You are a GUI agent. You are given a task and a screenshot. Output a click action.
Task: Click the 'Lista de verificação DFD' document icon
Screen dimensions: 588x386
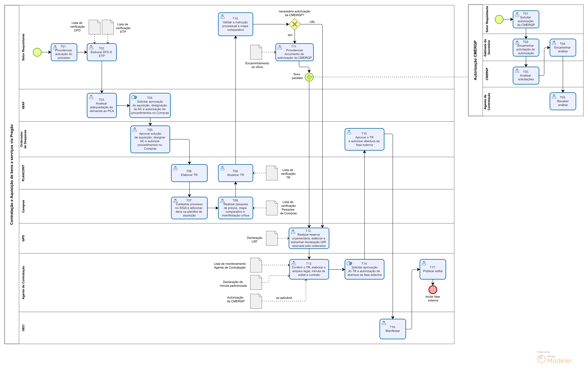[94, 27]
